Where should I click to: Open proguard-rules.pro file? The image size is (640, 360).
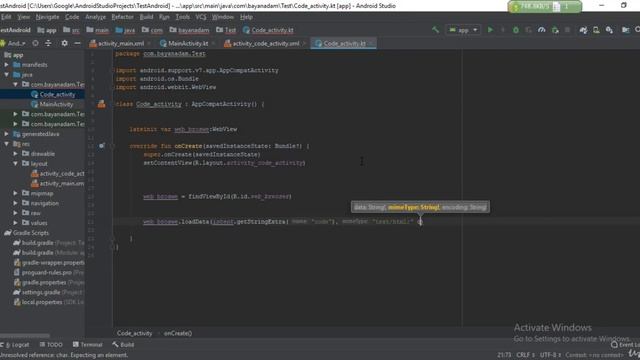(x=47, y=272)
